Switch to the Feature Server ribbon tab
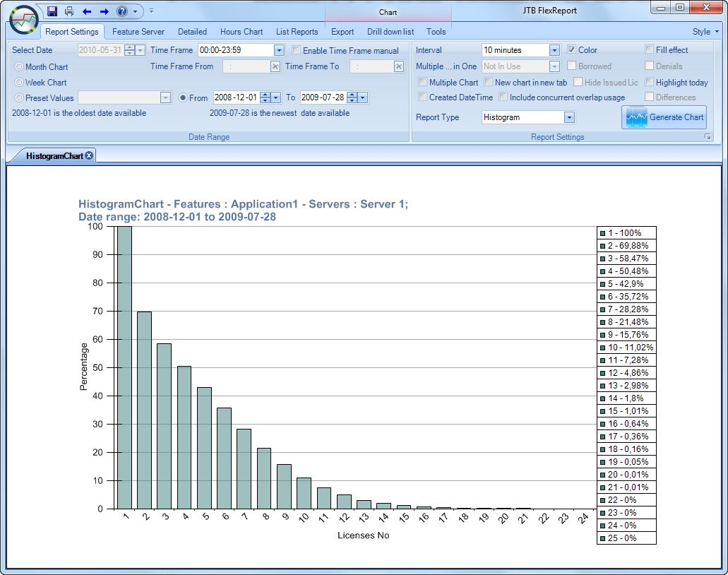The image size is (728, 575). coord(138,32)
